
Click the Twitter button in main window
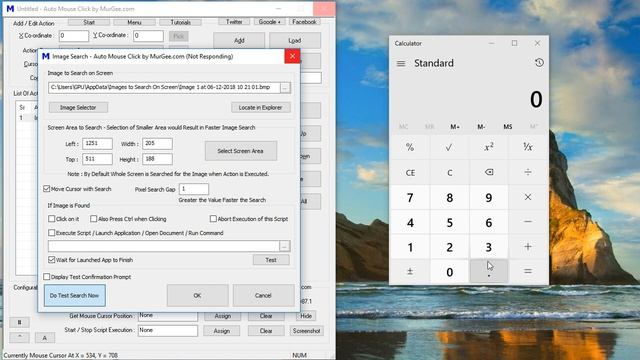pyautogui.click(x=234, y=22)
